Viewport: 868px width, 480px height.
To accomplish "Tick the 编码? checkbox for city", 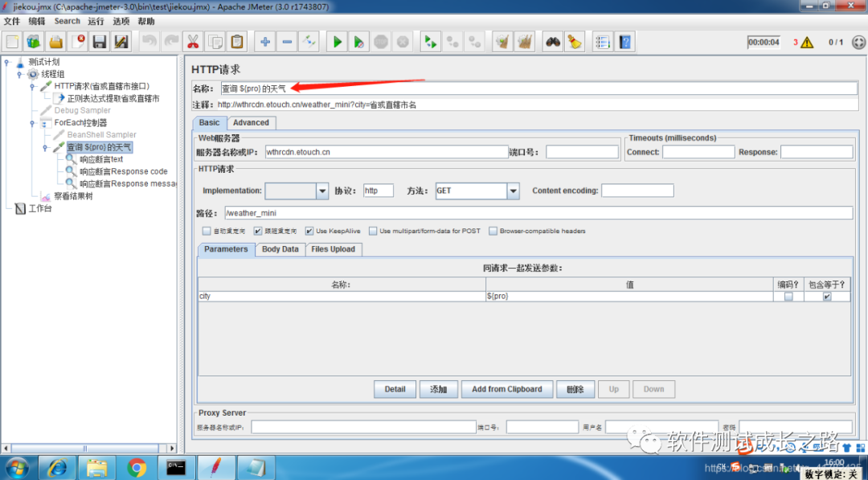I will tap(788, 297).
